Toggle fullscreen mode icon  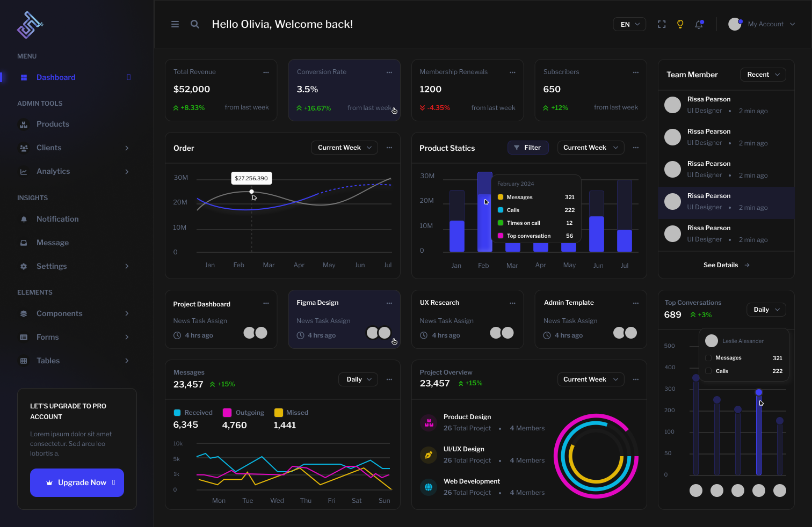pyautogui.click(x=662, y=24)
